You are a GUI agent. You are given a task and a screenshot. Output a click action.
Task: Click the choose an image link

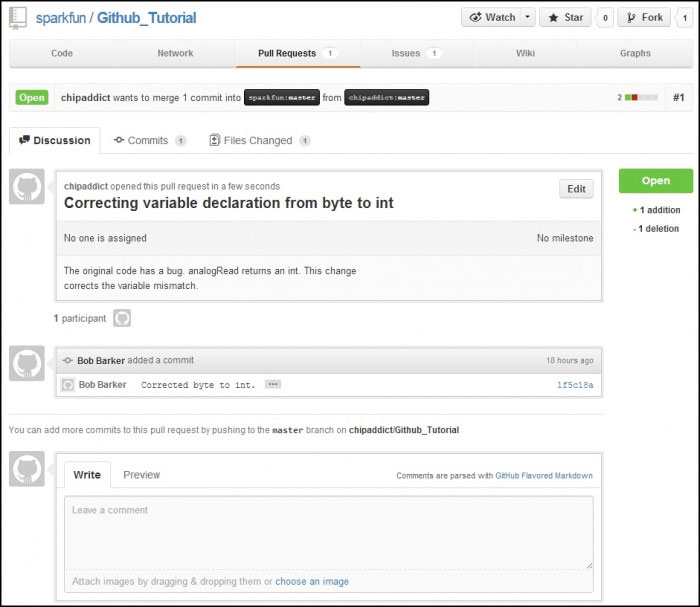(x=312, y=581)
